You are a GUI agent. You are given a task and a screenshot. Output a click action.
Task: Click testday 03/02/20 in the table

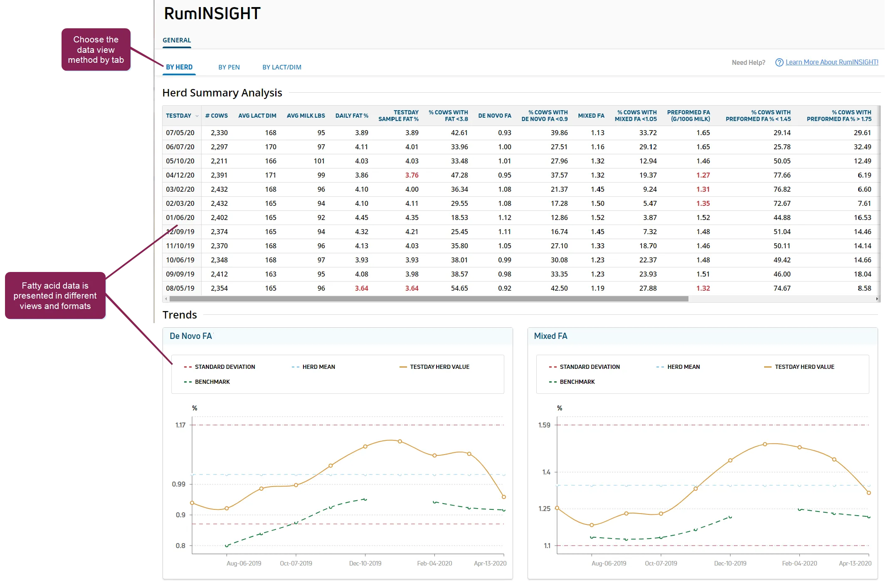tap(180, 190)
